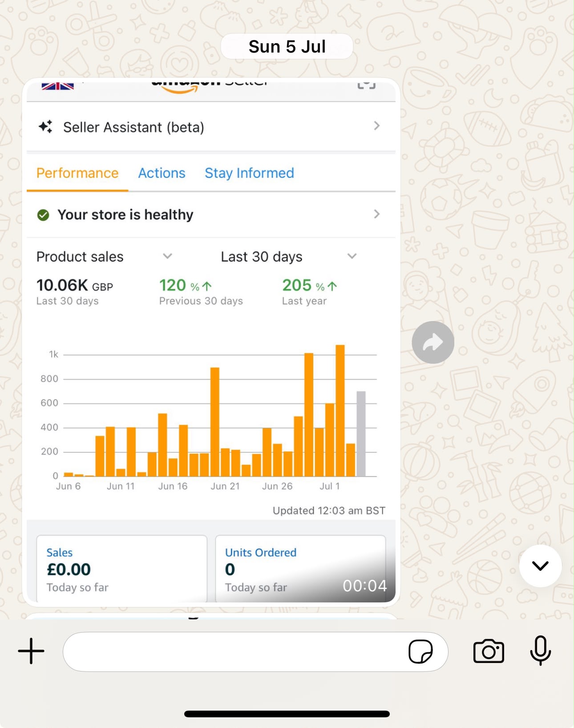Tap the Seller Assistant sparkle icon
This screenshot has height=728, width=574.
coord(45,127)
